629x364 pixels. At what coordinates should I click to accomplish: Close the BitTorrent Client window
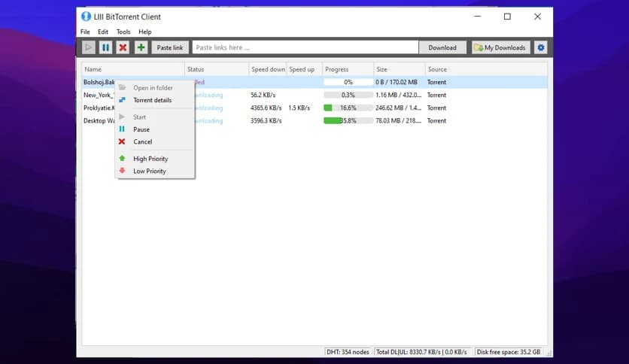537,17
